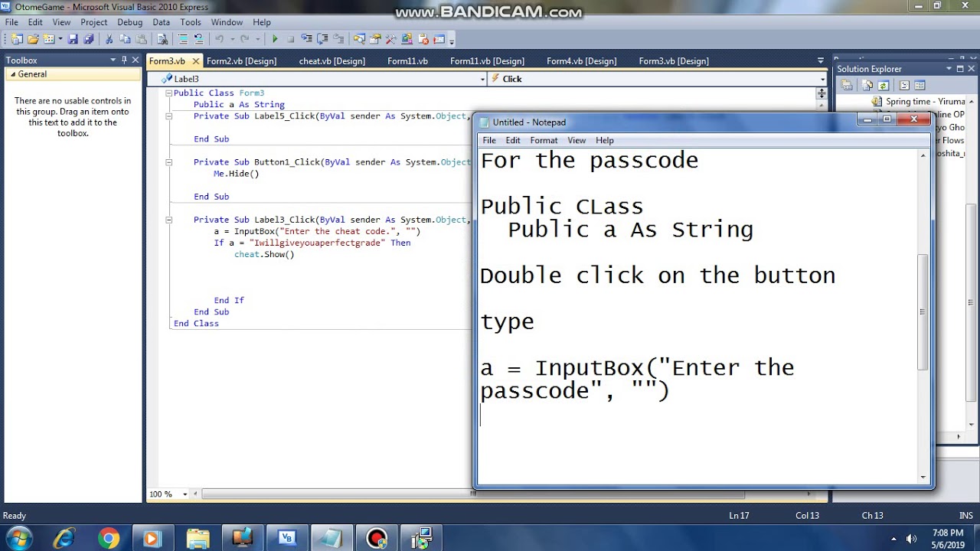Switch to the cheat.vb [Design] tab
Screen dimensions: 980x551
click(332, 61)
